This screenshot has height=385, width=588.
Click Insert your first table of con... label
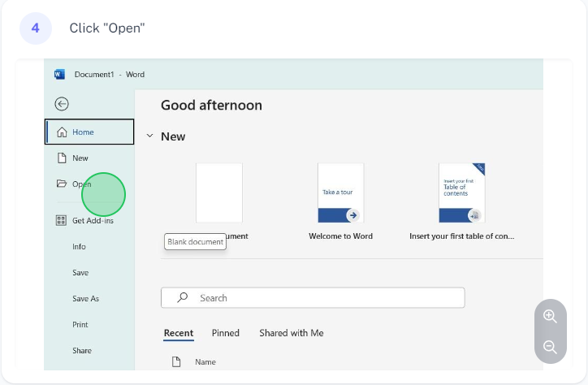(461, 236)
